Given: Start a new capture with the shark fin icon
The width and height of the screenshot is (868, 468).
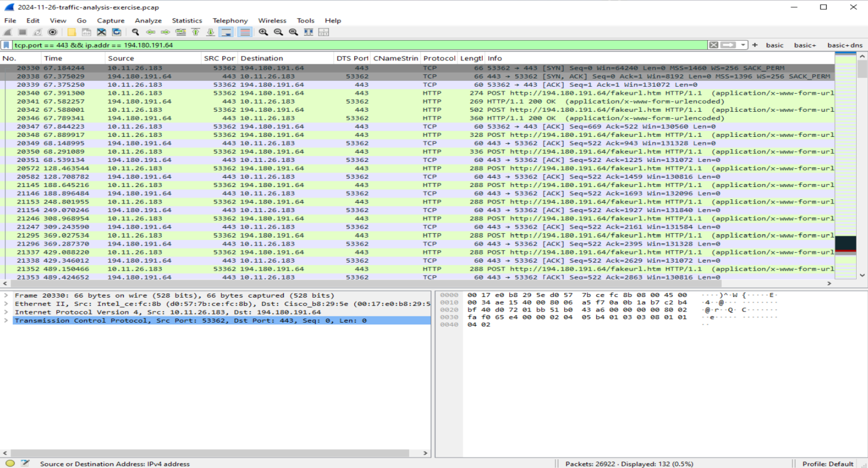Looking at the screenshot, I should pyautogui.click(x=7, y=32).
